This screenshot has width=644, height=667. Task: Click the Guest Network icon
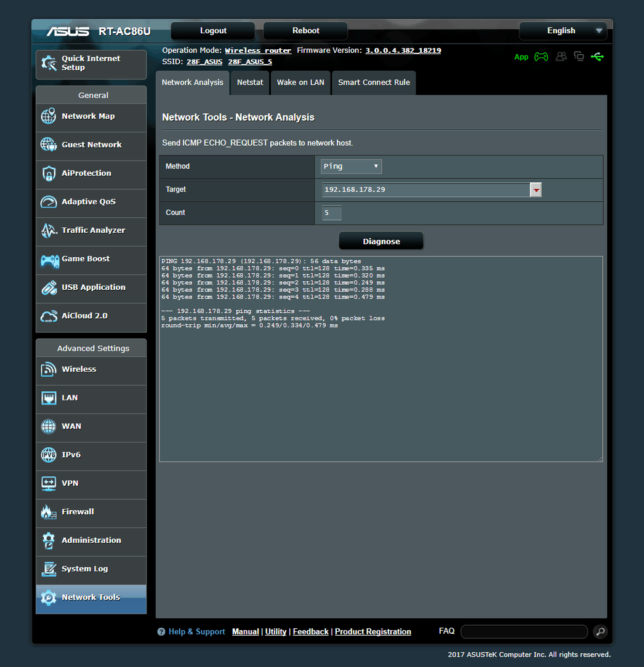(49, 145)
